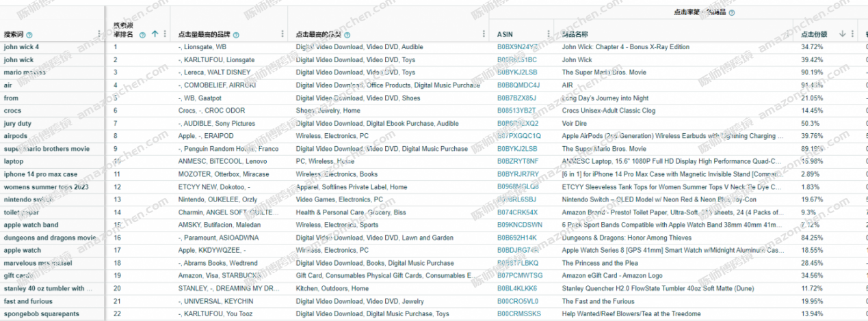868x321 pixels.
Task: Click the help icon next to 点击率第一的商品 group header
Action: click(731, 12)
